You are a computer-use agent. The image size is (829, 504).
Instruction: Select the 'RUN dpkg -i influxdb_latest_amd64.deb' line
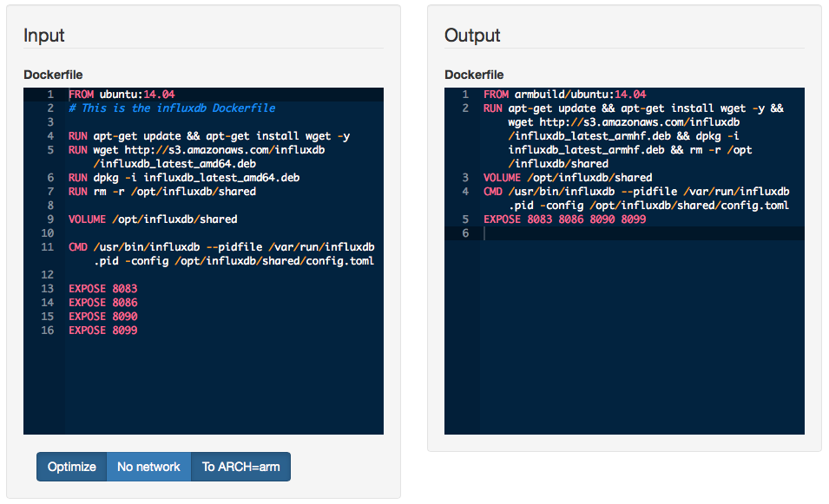point(184,178)
